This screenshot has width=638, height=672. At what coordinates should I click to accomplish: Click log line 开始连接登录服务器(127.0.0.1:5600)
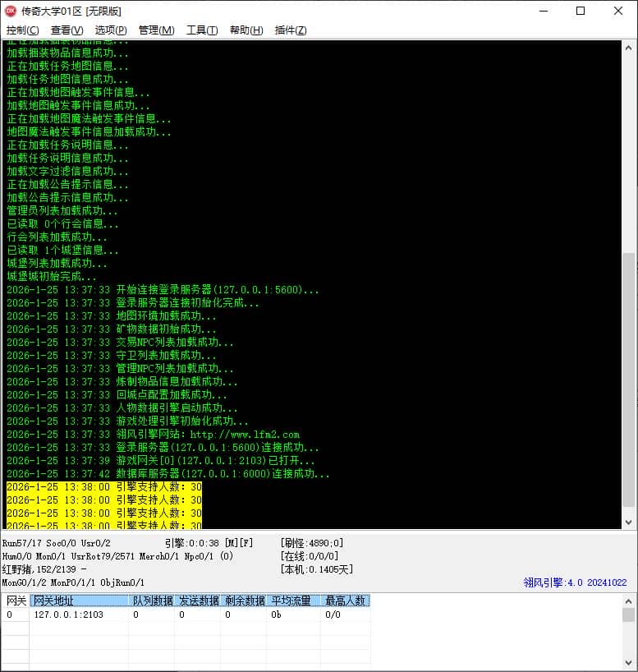(163, 290)
